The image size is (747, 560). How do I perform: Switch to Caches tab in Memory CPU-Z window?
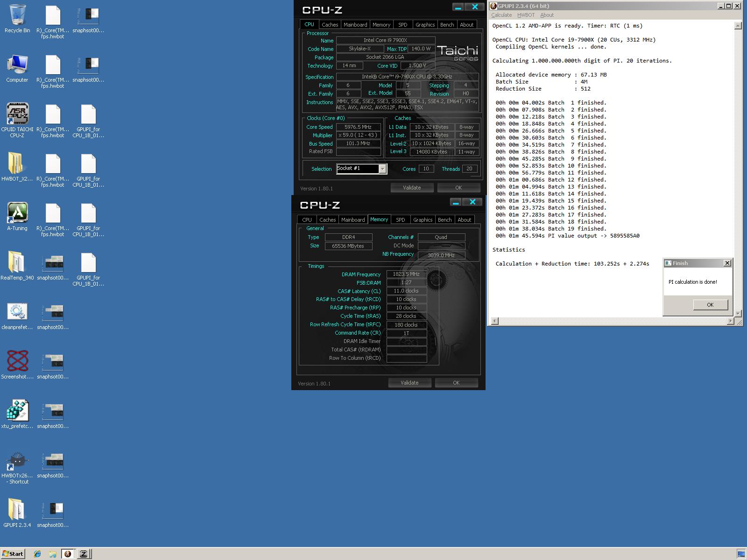pyautogui.click(x=327, y=220)
